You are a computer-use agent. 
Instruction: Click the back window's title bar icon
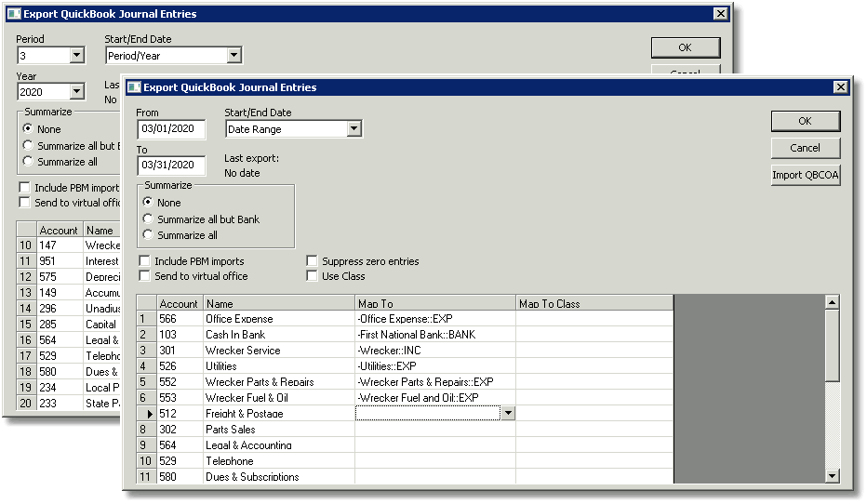pyautogui.click(x=14, y=14)
